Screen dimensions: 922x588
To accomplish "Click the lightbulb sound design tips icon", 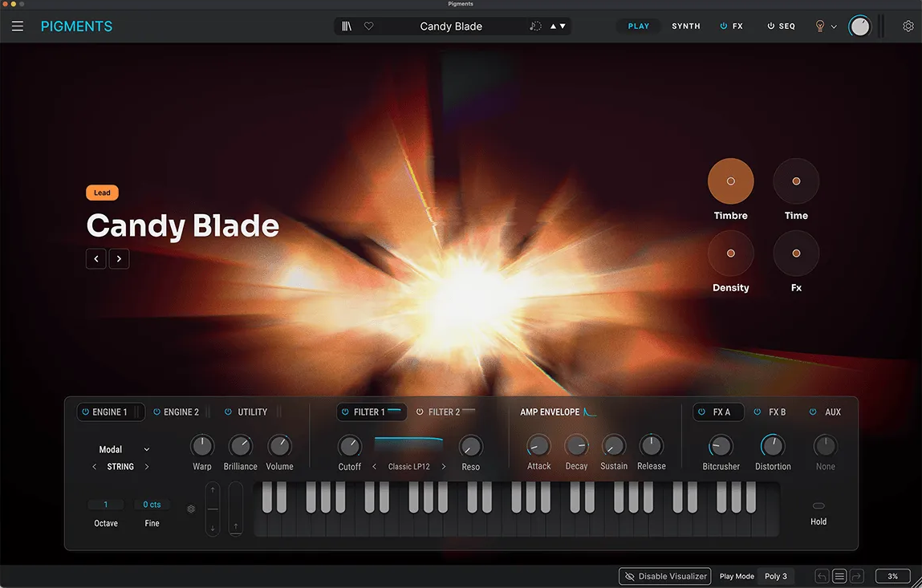I will coord(820,26).
